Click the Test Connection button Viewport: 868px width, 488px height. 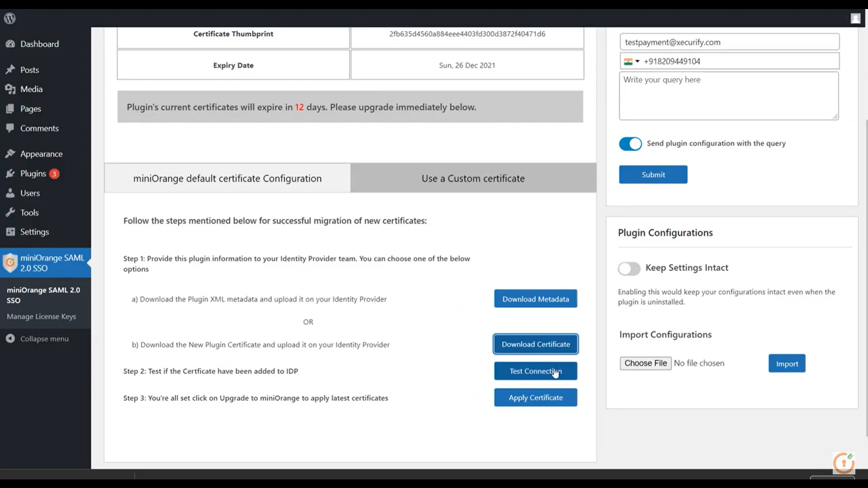pos(536,371)
